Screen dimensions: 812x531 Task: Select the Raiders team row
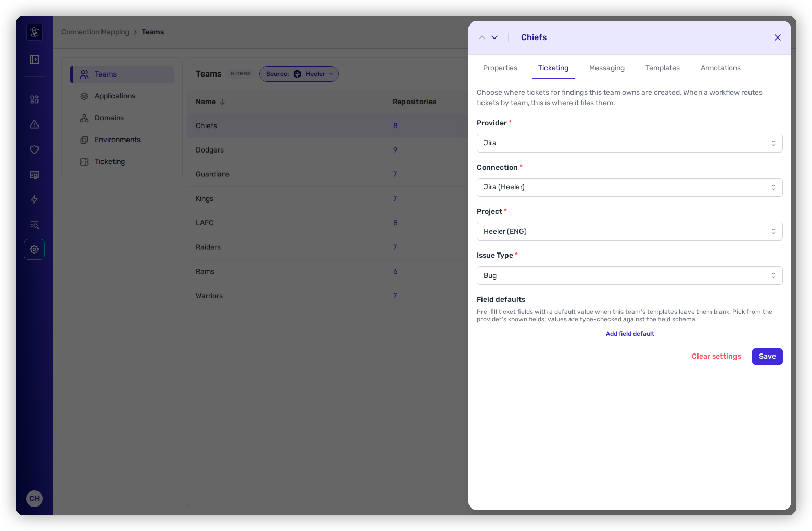tap(328, 247)
